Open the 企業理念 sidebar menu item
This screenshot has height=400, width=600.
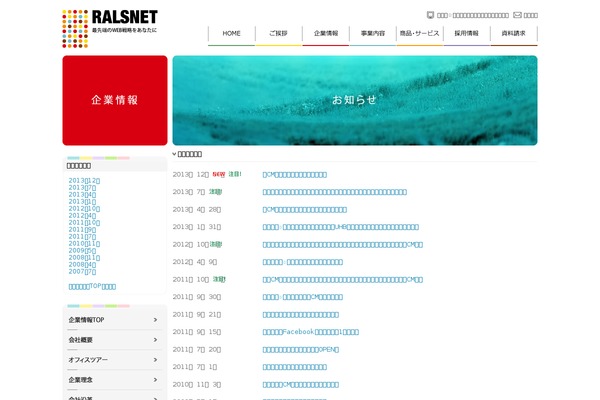115,379
